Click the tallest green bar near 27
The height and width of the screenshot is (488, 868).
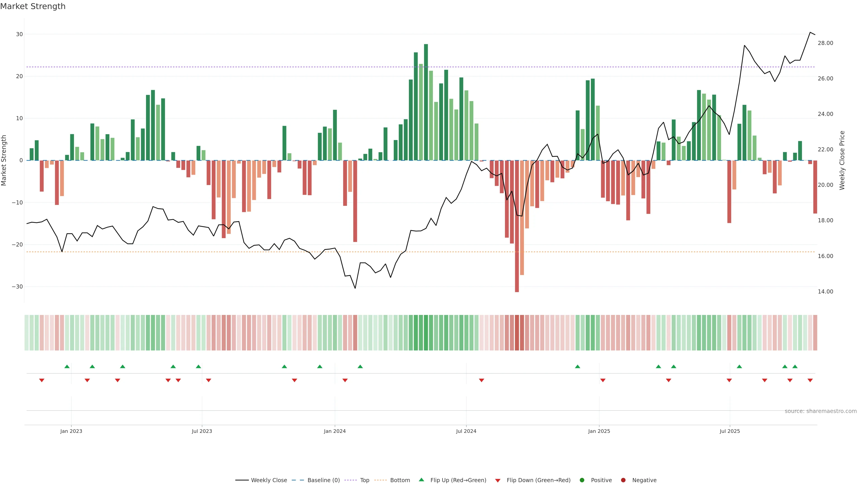[x=426, y=101]
